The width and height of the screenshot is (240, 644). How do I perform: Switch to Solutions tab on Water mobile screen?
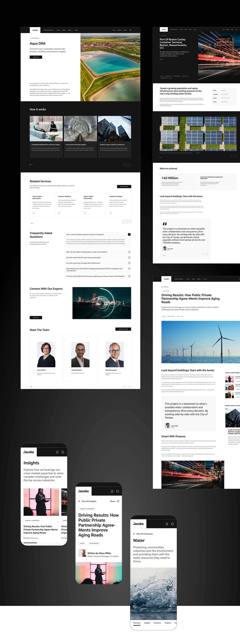(157, 623)
